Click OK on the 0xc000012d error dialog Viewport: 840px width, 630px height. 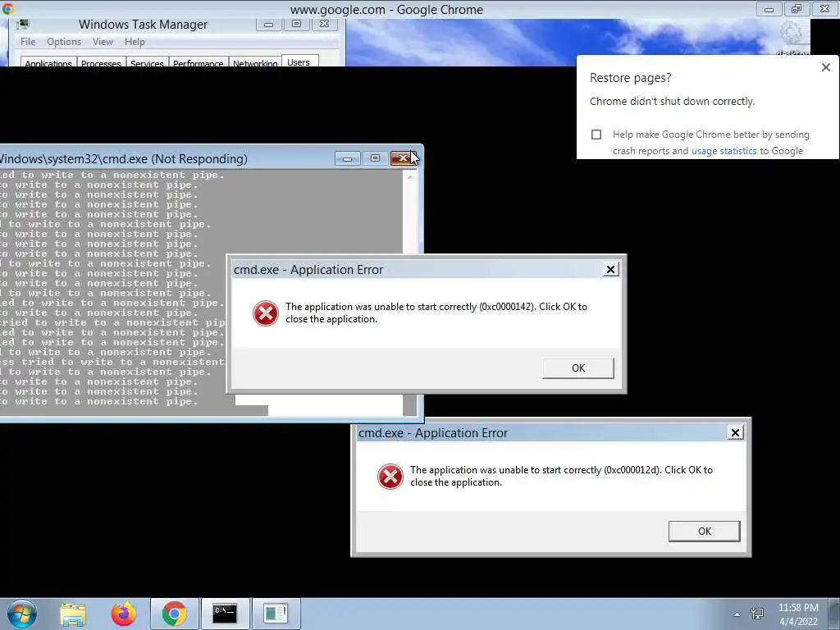tap(705, 531)
